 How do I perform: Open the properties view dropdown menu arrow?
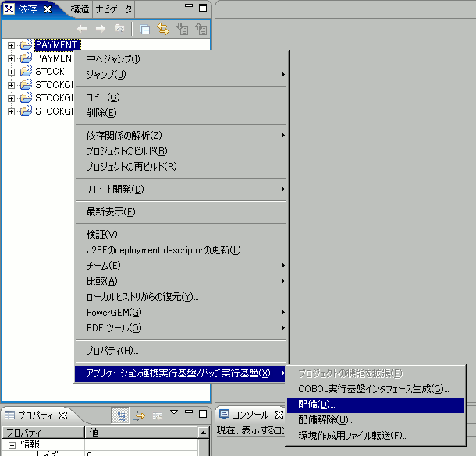pyautogui.click(x=175, y=413)
